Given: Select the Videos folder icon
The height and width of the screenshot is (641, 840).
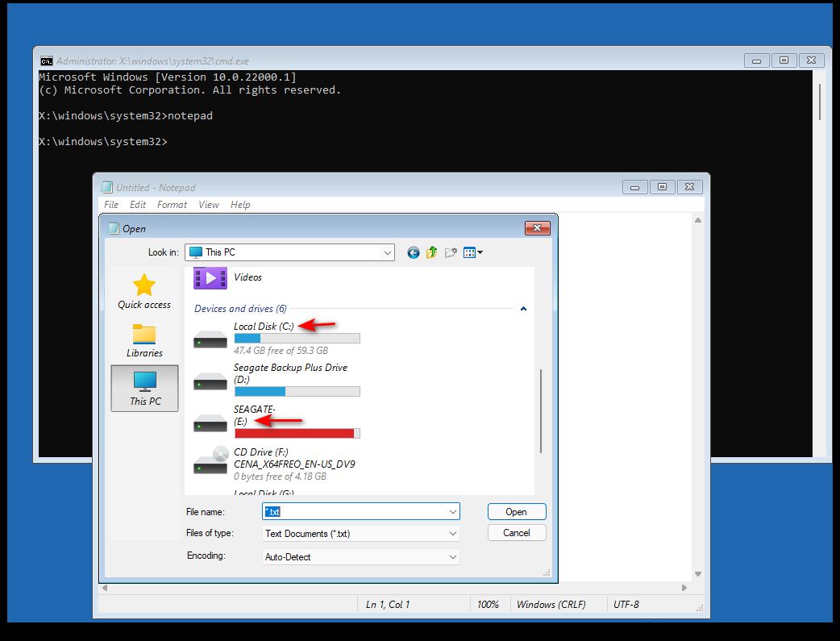Looking at the screenshot, I should click(x=210, y=277).
